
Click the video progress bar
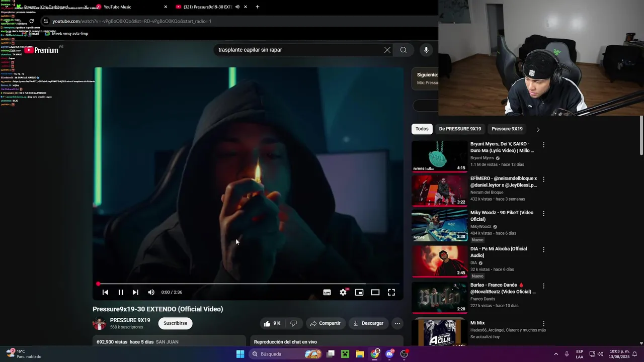coord(249,284)
